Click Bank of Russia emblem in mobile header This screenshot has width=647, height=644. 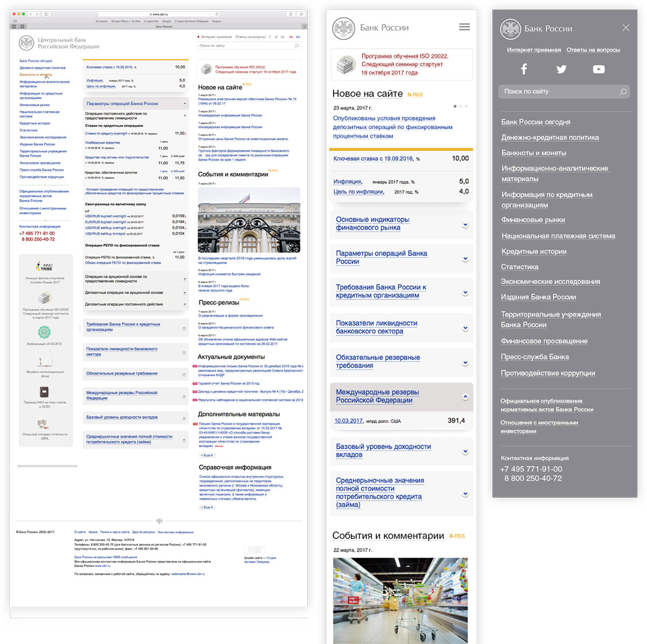(343, 28)
